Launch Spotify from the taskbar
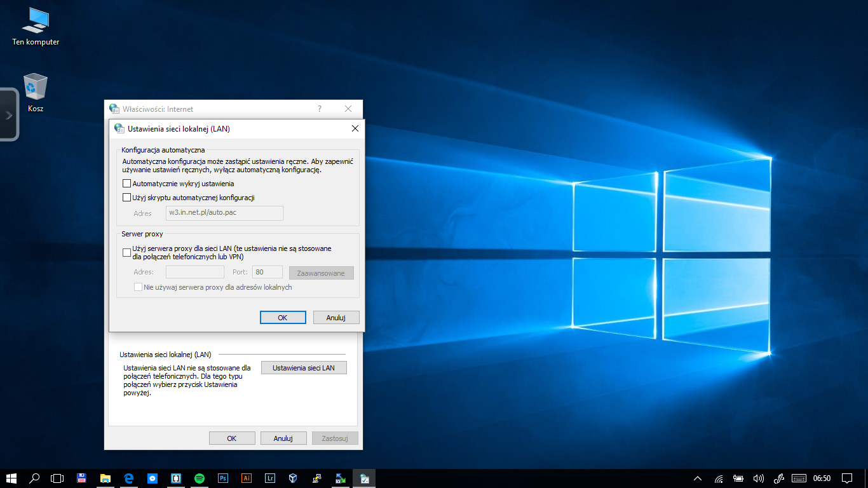 click(200, 478)
